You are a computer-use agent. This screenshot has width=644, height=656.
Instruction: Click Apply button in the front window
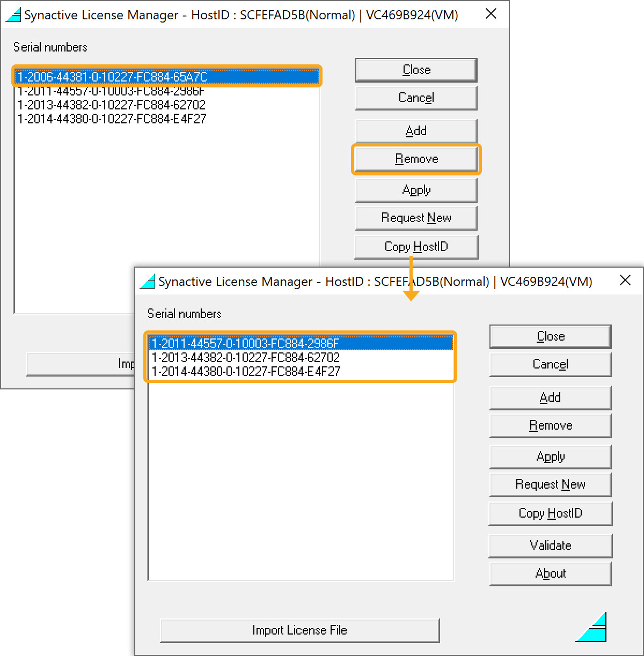pos(551,457)
